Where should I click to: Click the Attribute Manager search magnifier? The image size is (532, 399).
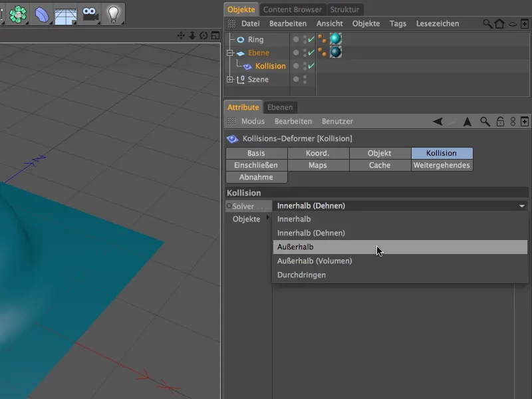[x=485, y=122]
